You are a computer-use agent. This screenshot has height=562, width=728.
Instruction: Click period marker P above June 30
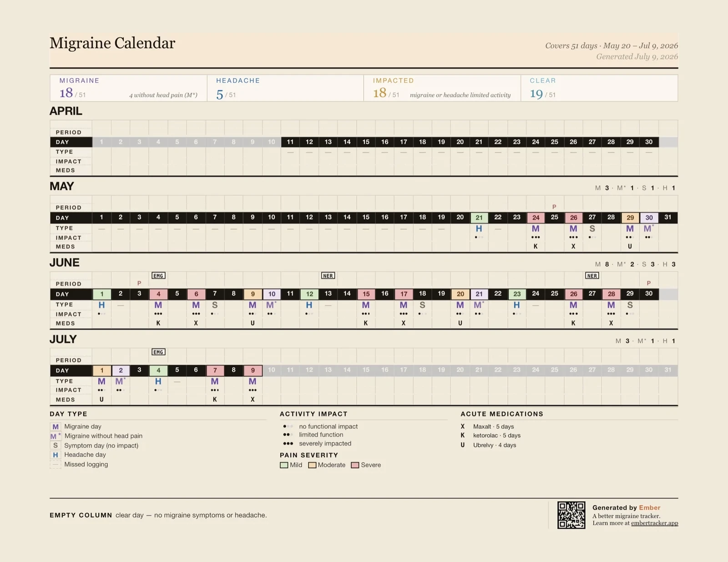[x=649, y=283]
